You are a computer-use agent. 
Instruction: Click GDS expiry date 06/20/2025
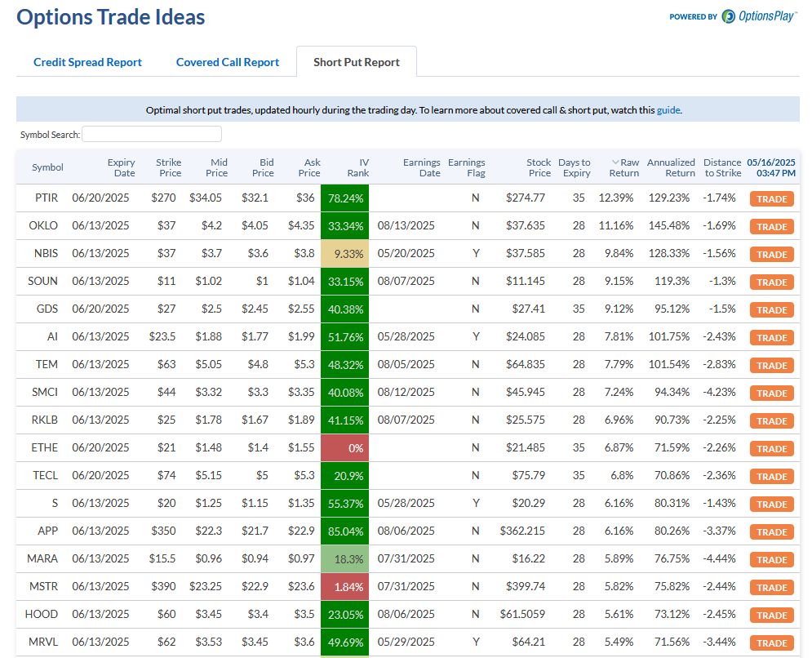coord(100,309)
